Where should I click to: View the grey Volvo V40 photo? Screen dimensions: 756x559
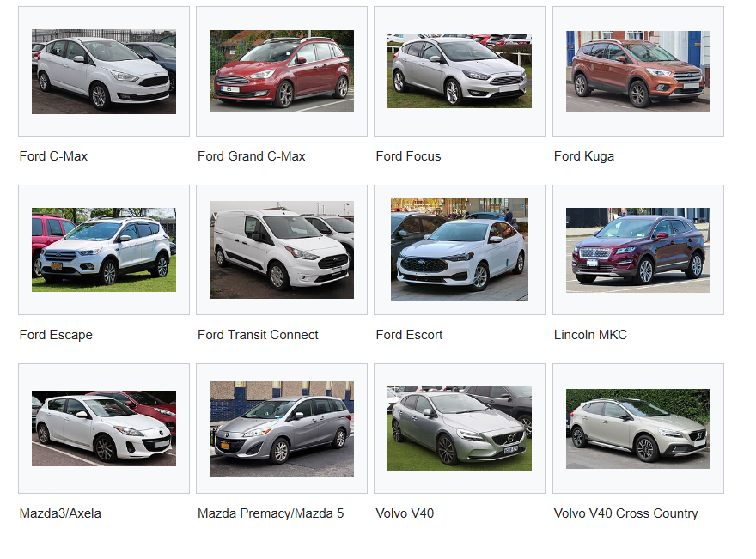coord(460,428)
